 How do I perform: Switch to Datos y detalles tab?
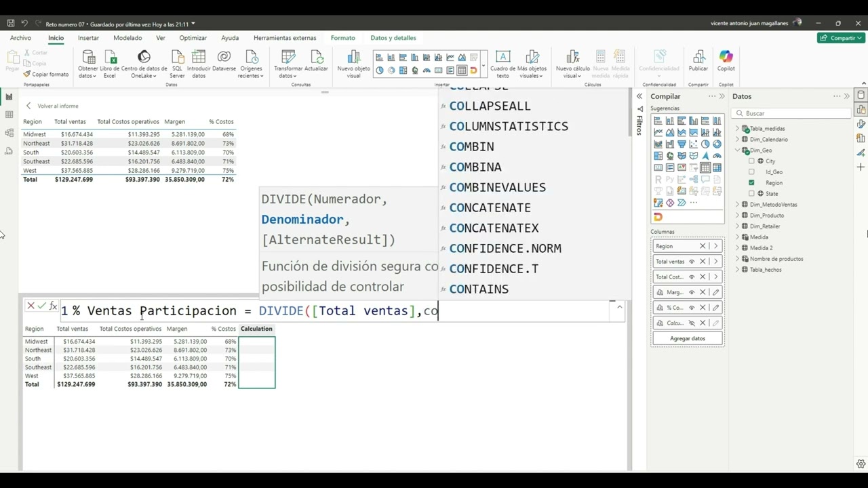pyautogui.click(x=393, y=38)
